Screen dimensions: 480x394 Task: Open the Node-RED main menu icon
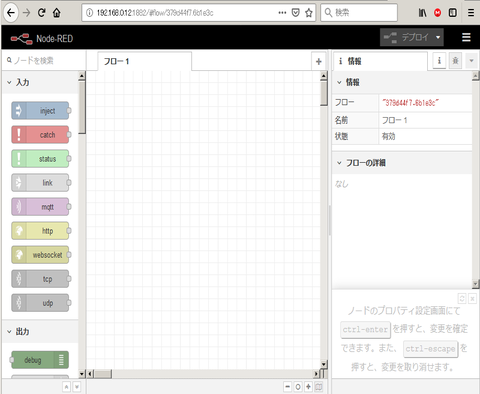pyautogui.click(x=466, y=37)
